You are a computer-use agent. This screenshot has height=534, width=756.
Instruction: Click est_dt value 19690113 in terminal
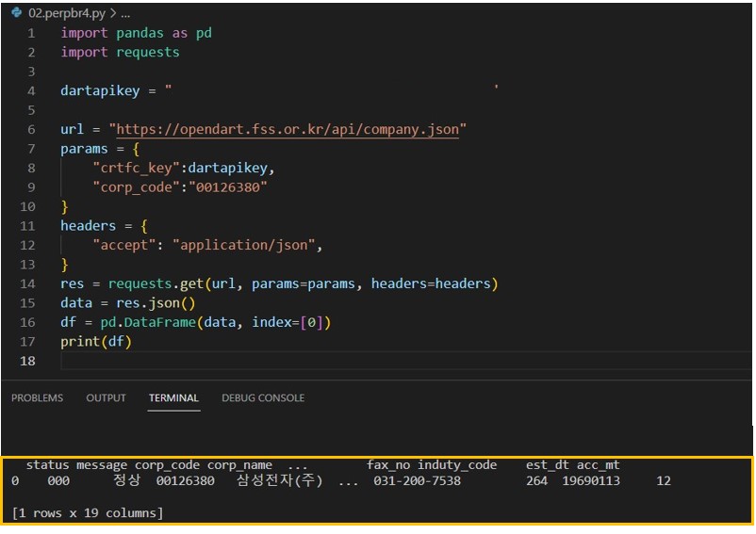(591, 480)
